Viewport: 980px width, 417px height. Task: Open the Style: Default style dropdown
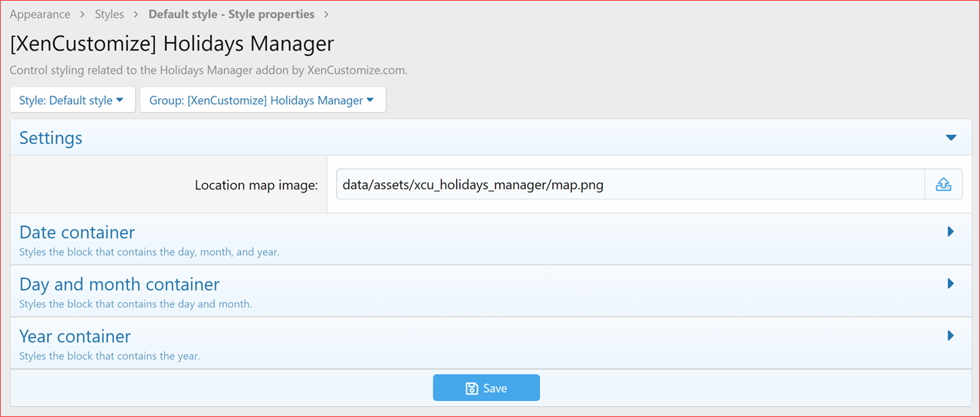point(72,100)
